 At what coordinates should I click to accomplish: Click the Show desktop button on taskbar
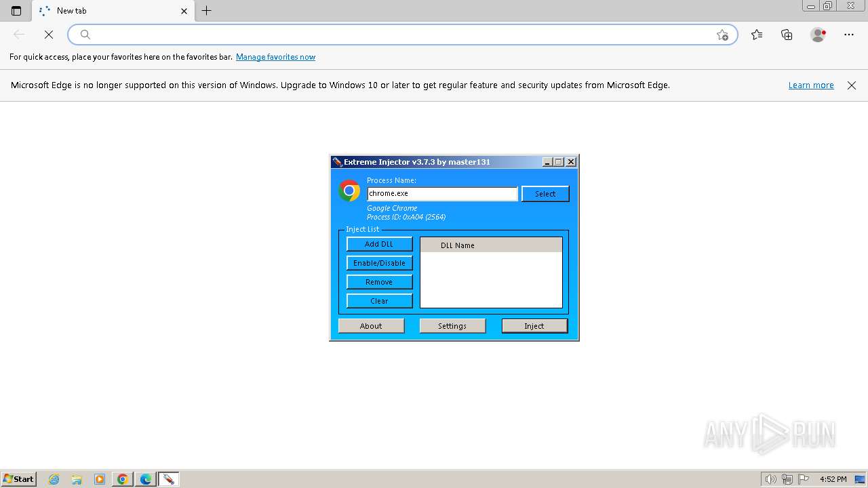860,479
